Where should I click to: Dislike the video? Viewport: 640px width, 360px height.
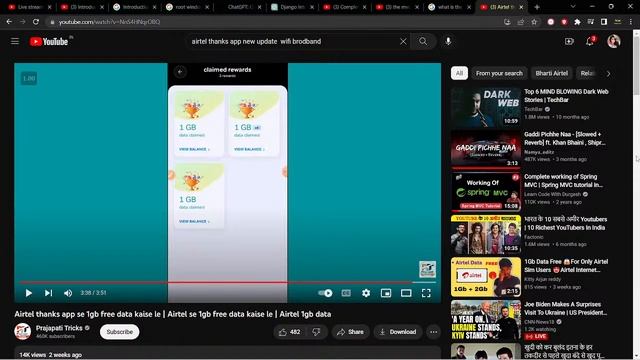(316, 332)
